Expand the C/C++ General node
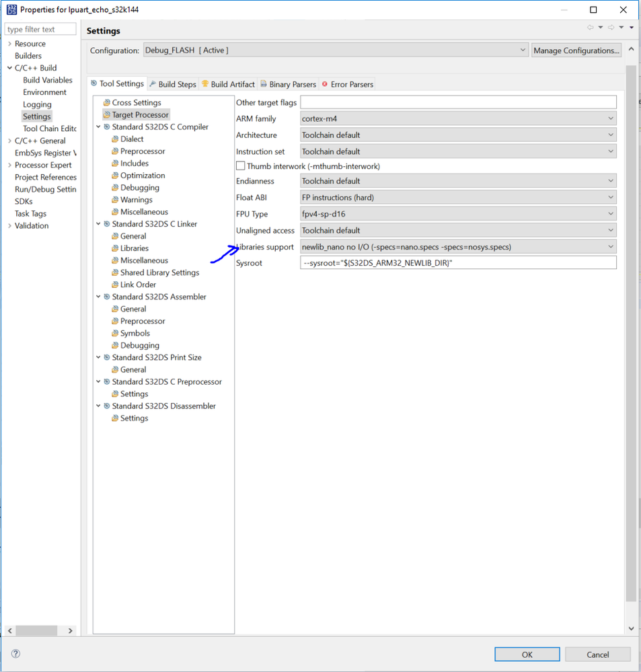The image size is (641, 672). (x=9, y=141)
